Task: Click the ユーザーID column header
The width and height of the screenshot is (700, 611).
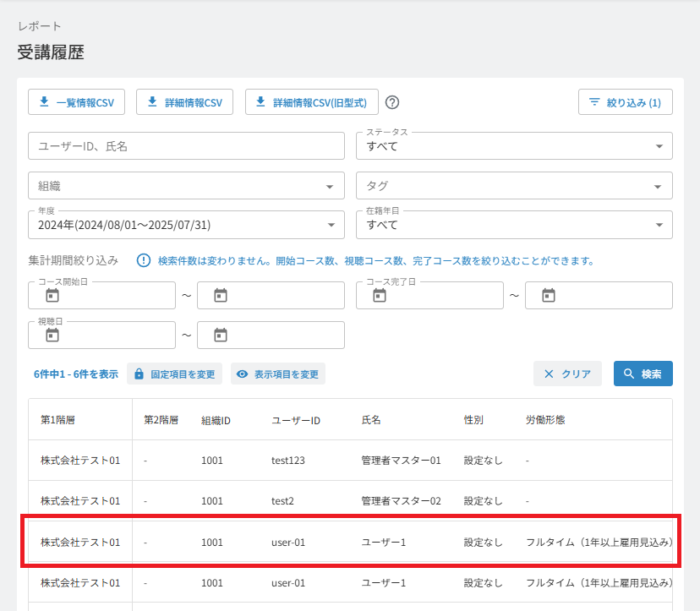Action: pyautogui.click(x=296, y=420)
